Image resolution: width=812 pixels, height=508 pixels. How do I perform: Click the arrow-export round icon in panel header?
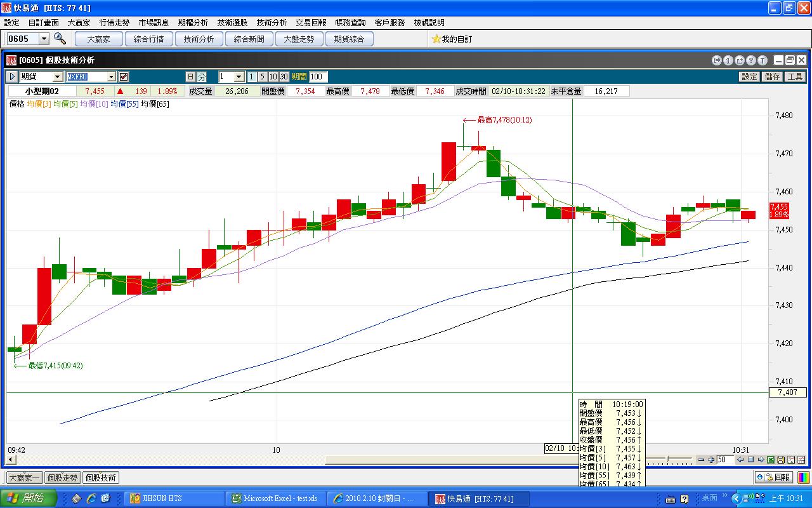coord(717,60)
